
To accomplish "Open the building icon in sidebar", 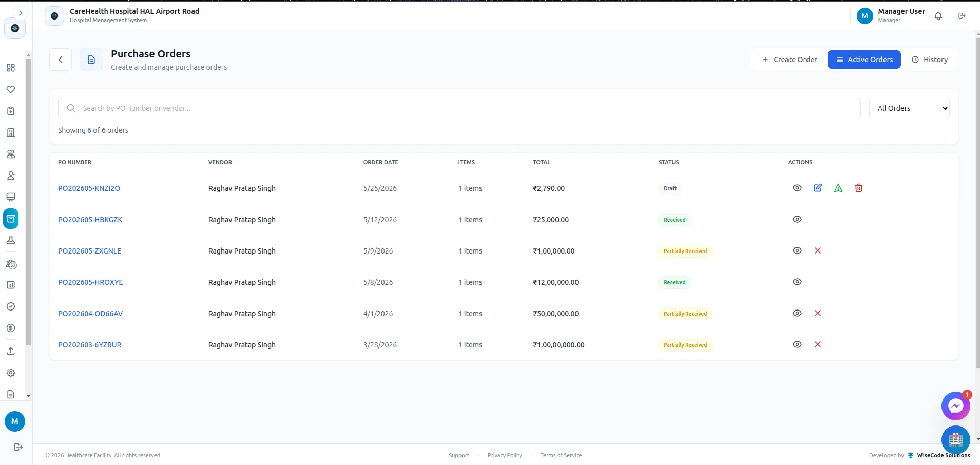I will 11,132.
